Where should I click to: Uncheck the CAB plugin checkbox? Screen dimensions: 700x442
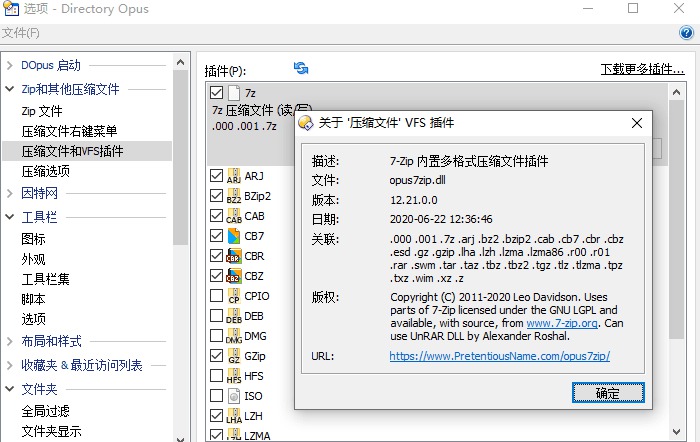click(x=217, y=216)
